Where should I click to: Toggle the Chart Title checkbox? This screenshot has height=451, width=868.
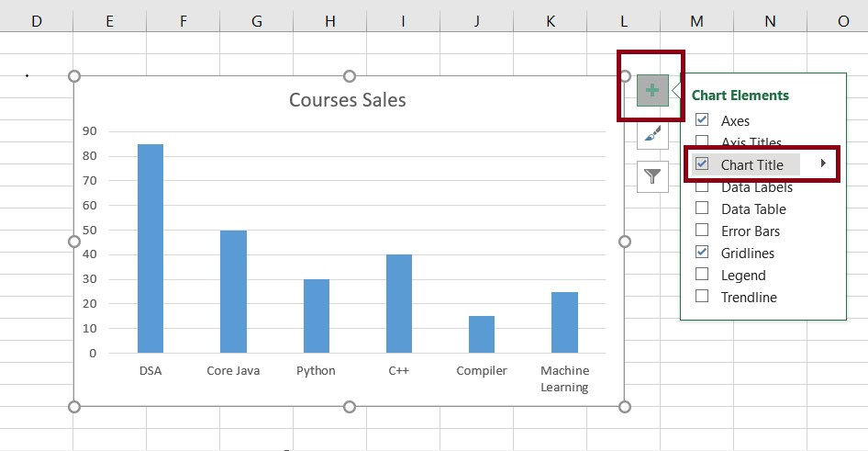pos(702,164)
